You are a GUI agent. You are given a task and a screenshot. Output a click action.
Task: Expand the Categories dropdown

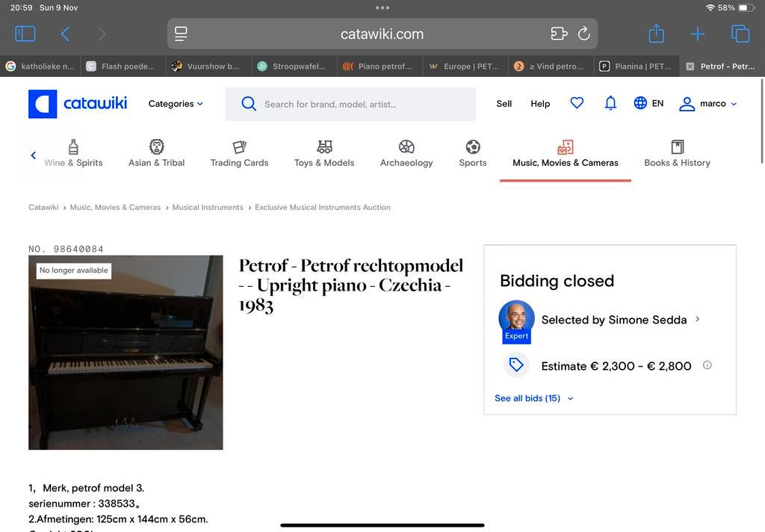(x=175, y=103)
